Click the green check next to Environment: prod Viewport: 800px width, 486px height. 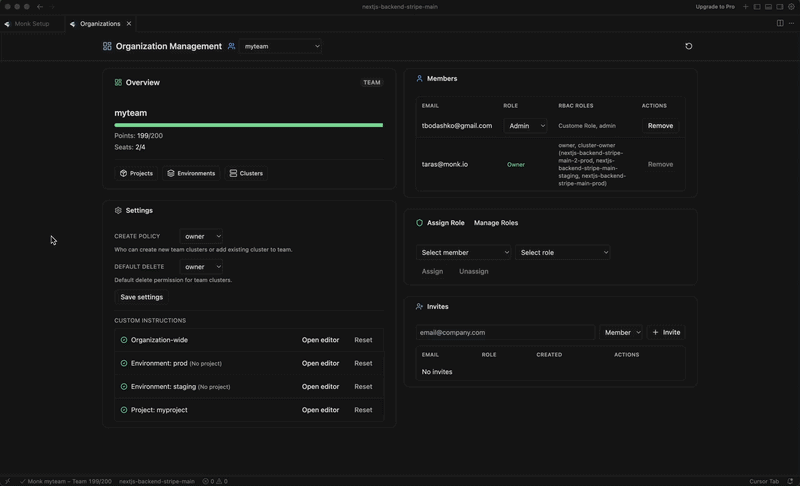click(x=124, y=363)
